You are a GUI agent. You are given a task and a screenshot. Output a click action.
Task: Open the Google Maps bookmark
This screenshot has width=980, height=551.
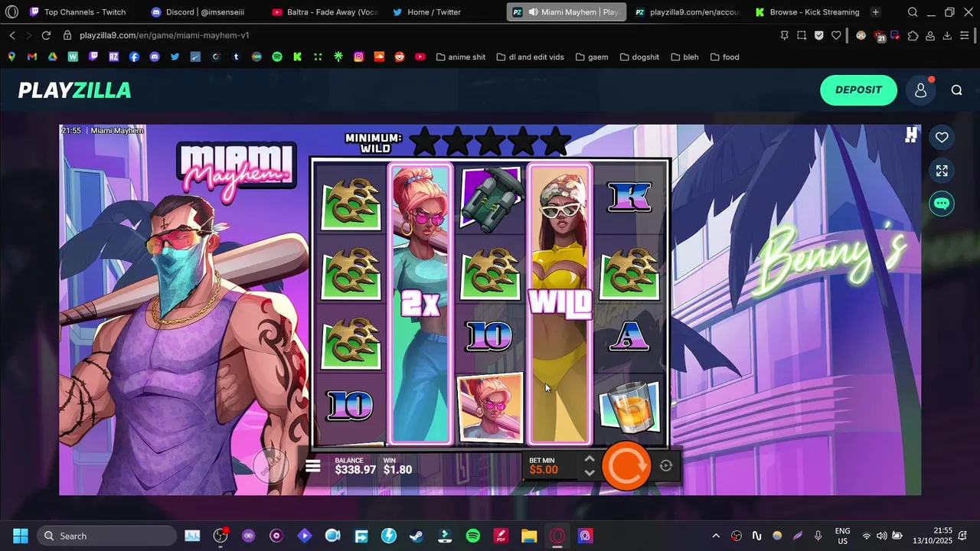pos(11,57)
